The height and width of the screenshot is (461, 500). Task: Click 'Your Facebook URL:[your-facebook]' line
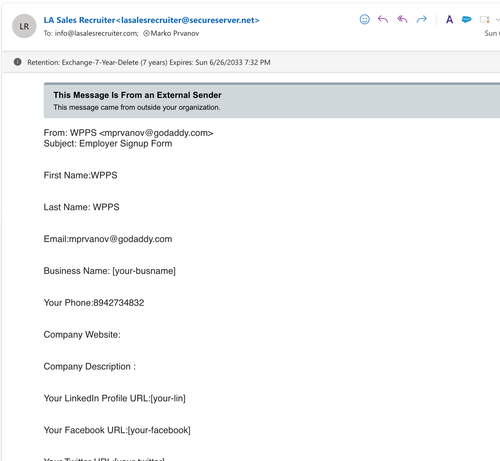pos(117,430)
